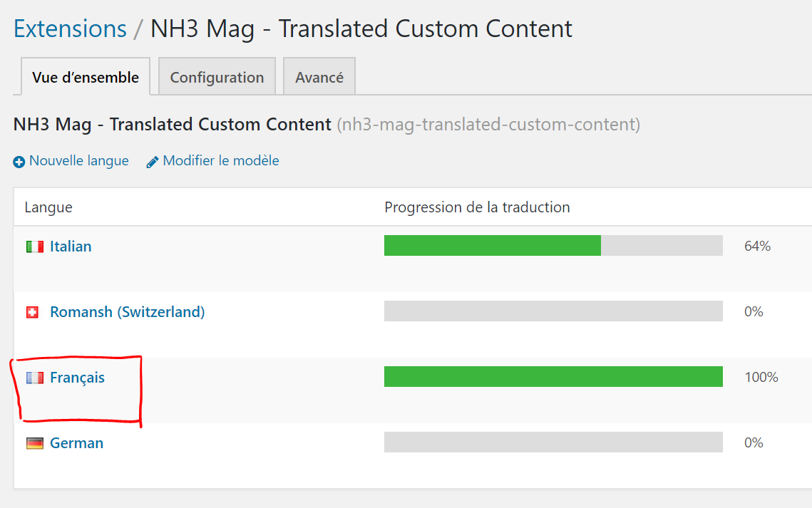Viewport: 812px width, 508px height.
Task: Click the Italian 64% progress bar
Action: coord(553,246)
